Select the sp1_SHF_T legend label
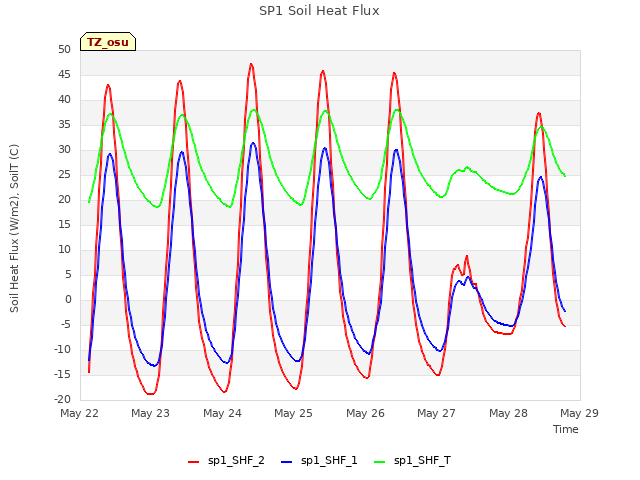Screen dimensions: 640x480 click(x=422, y=461)
